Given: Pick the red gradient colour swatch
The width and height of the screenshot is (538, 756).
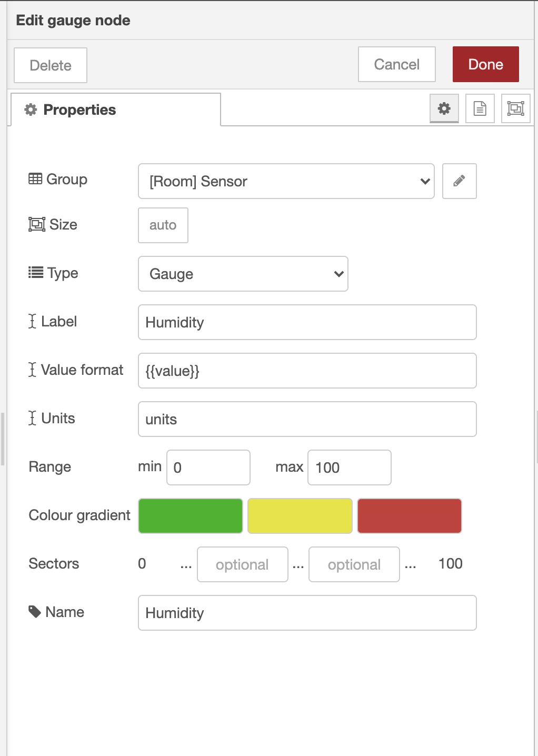Looking at the screenshot, I should tap(409, 516).
